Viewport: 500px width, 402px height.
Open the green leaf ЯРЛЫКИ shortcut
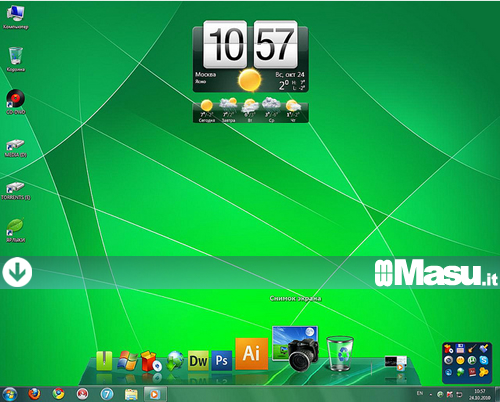[16, 230]
